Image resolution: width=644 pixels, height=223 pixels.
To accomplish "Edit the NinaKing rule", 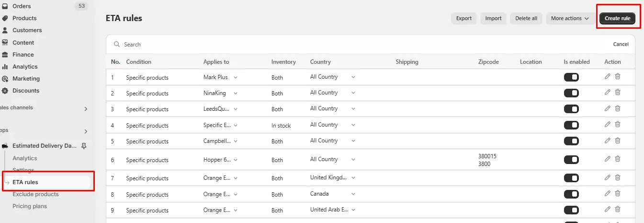I will [x=608, y=92].
